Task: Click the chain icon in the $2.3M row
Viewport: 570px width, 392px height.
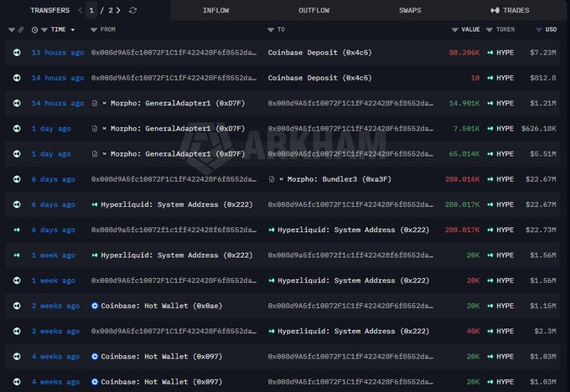Action: [x=17, y=332]
